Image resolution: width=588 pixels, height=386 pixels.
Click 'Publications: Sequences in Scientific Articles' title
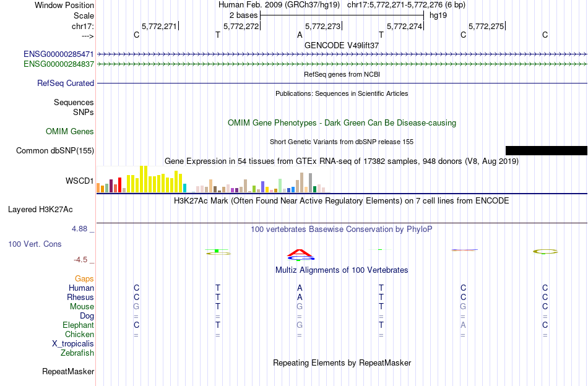pos(342,93)
